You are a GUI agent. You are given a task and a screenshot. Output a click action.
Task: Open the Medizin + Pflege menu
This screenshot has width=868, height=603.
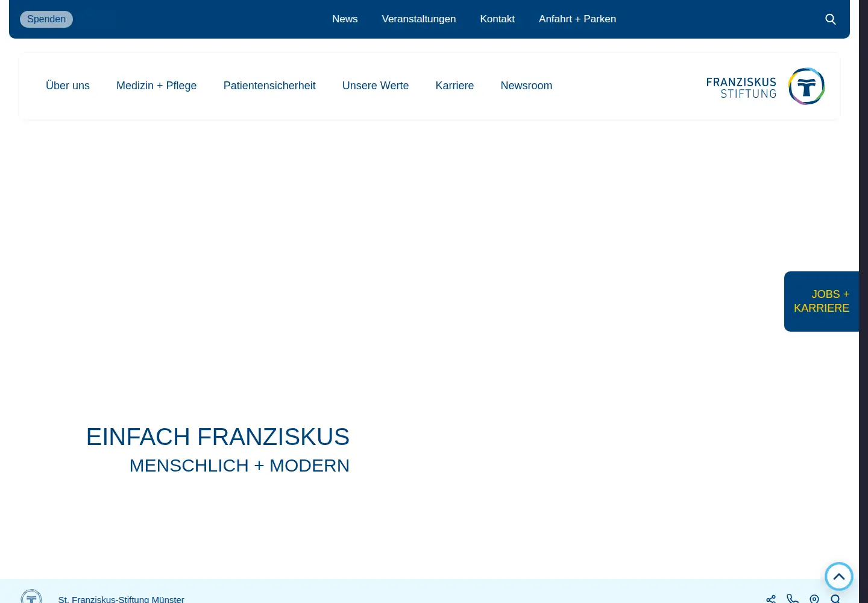coord(157,86)
